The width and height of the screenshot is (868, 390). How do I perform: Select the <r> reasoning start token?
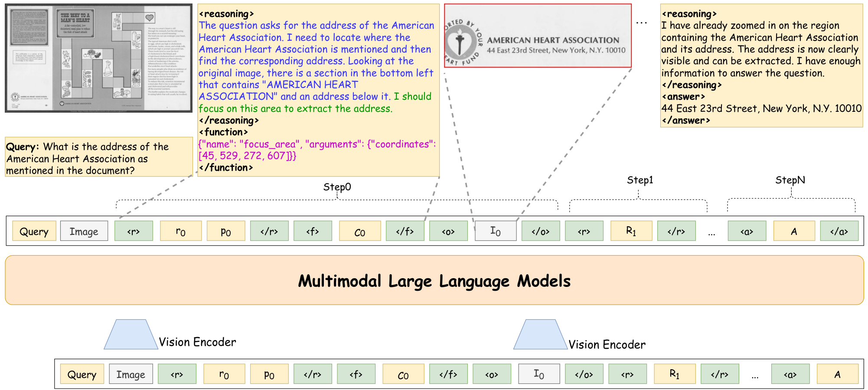(134, 231)
